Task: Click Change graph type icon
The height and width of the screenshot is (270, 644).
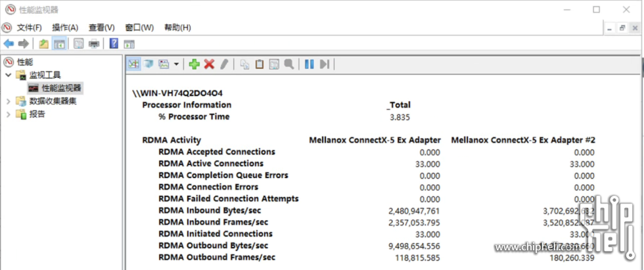Action: (164, 64)
